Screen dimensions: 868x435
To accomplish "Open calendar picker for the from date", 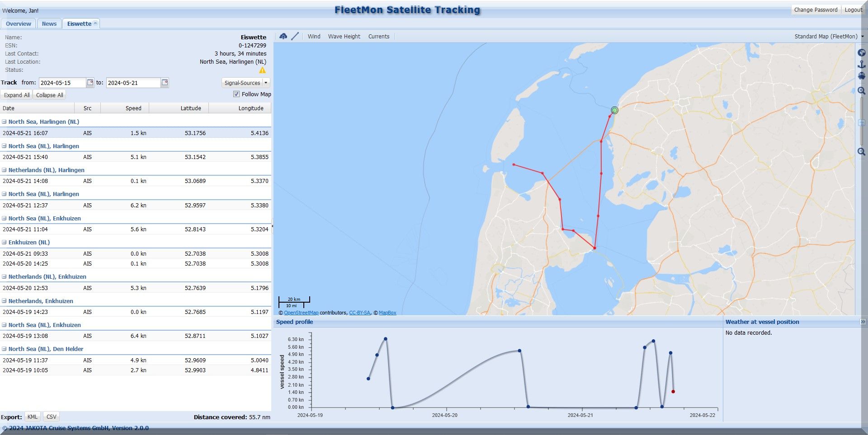I will pyautogui.click(x=90, y=82).
